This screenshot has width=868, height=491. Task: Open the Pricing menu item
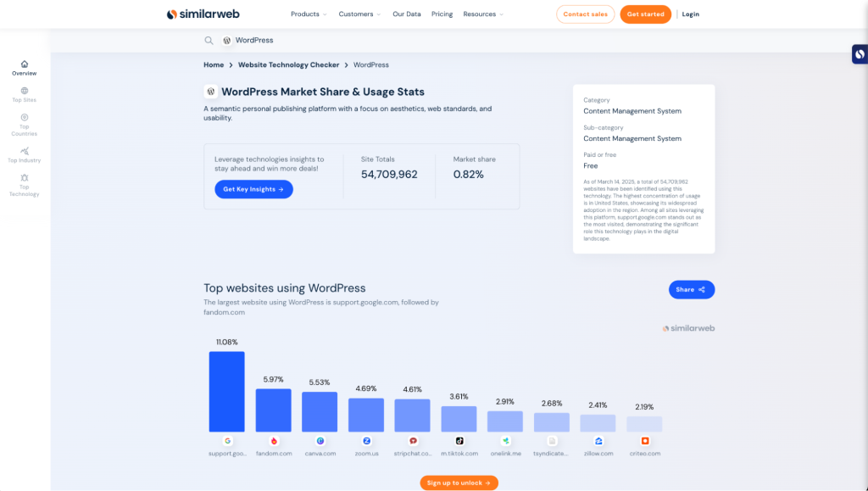[442, 14]
